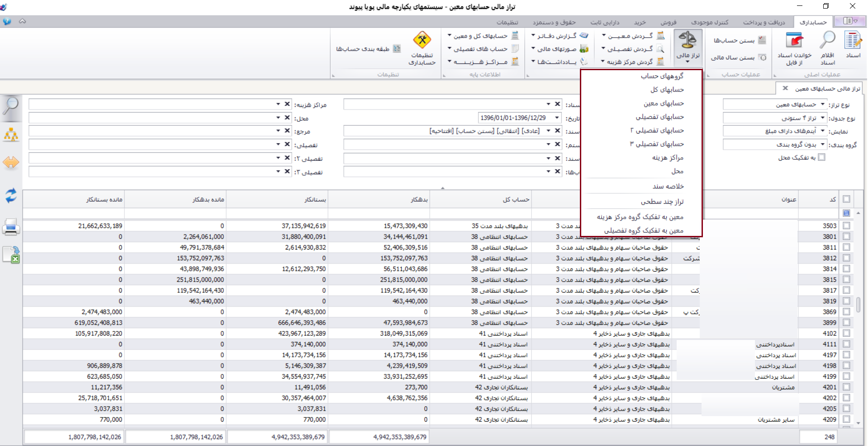This screenshot has height=446, width=868.
Task: Check the row checkbox for code 3869
Action: click(846, 312)
